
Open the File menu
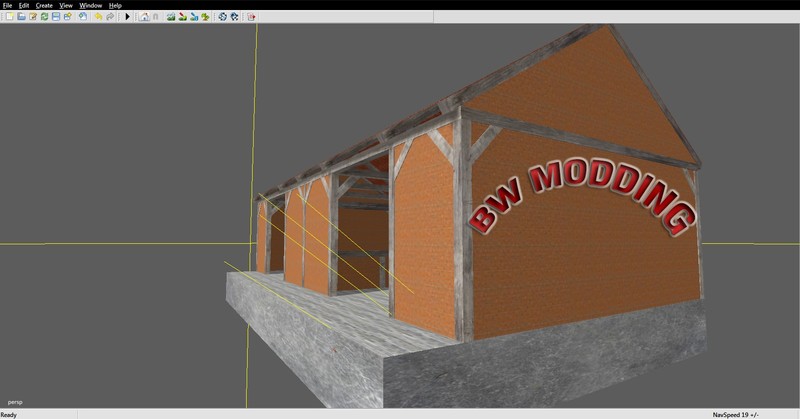click(x=7, y=6)
